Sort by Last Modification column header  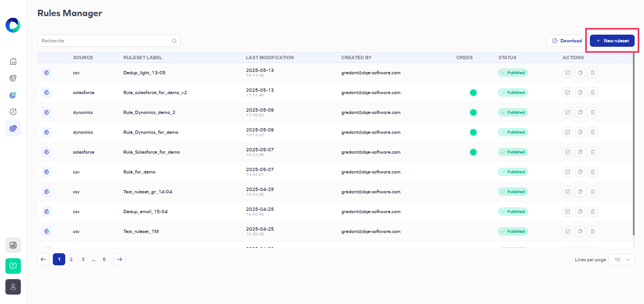(x=269, y=58)
